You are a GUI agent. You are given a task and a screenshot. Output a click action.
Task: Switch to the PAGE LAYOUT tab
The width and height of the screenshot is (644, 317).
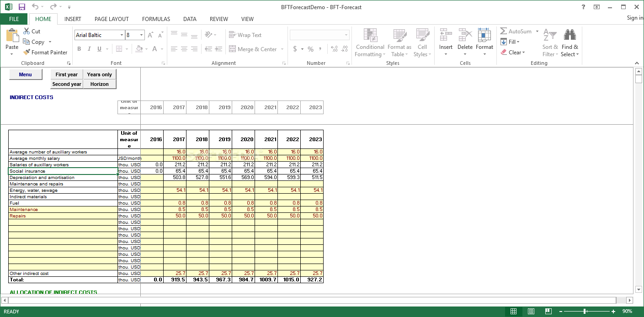tap(112, 19)
